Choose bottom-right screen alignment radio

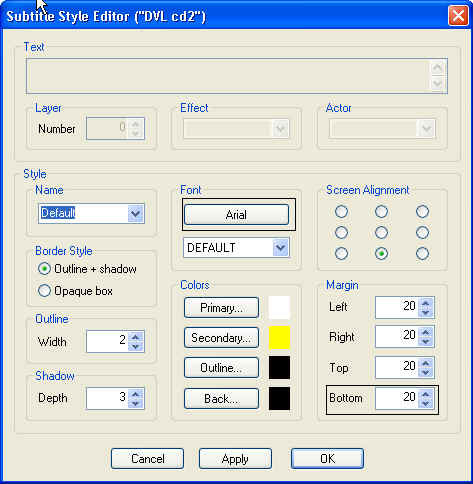422,254
